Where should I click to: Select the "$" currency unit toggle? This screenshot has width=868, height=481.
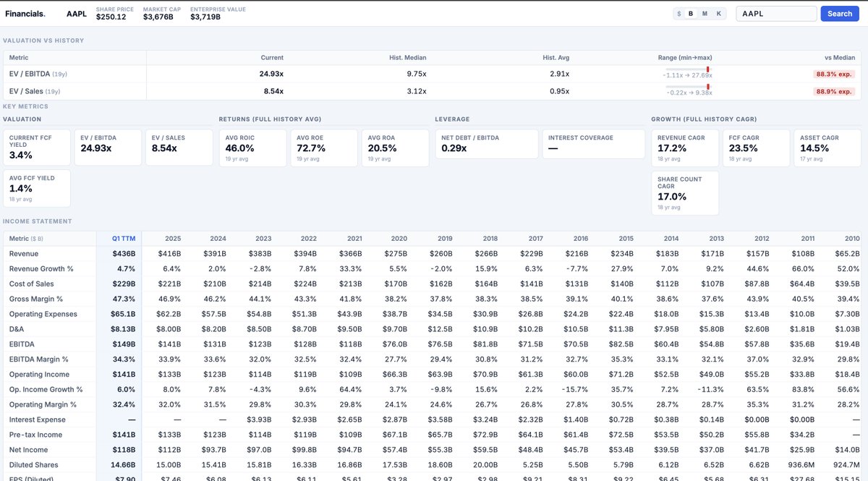pyautogui.click(x=678, y=13)
